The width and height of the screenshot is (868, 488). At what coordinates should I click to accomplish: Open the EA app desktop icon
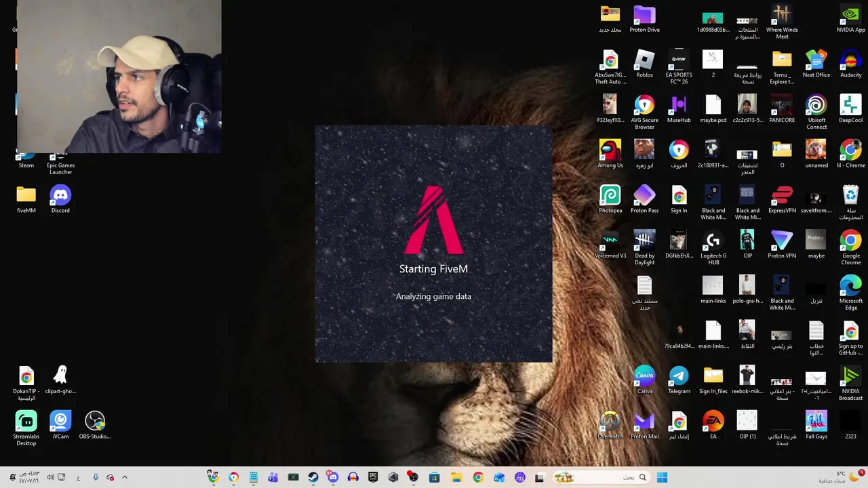(x=713, y=426)
